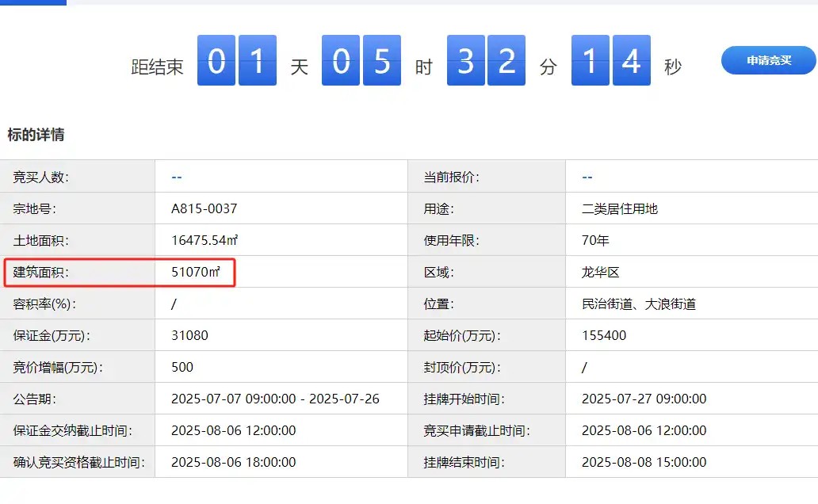
Task: Click the 标的详情 section heading
Action: tap(36, 135)
